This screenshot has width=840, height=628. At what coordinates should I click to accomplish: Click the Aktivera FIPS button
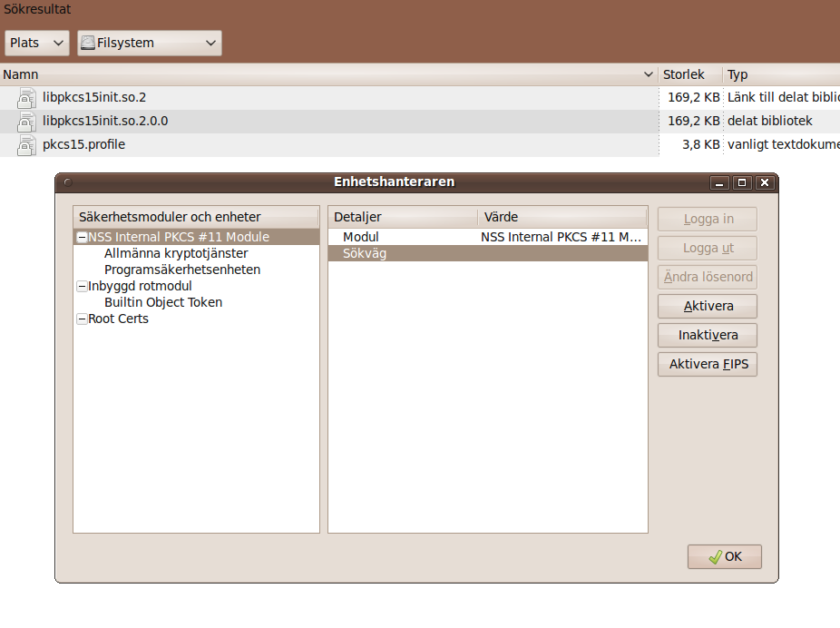[708, 364]
